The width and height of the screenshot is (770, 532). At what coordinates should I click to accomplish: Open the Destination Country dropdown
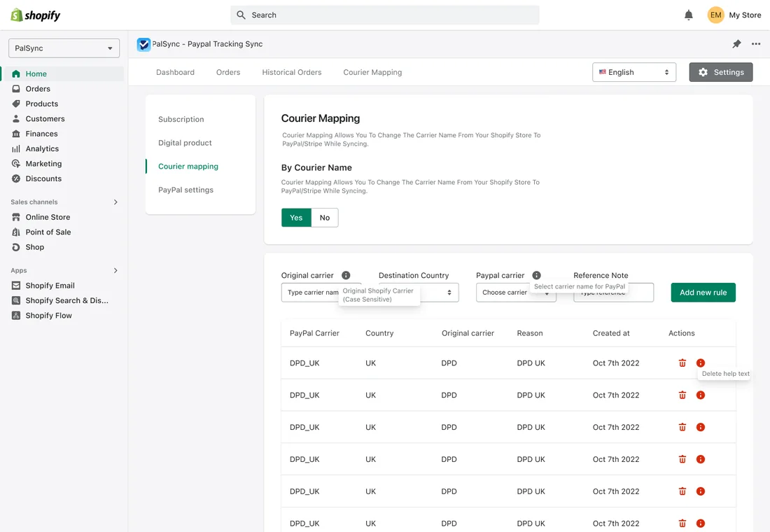[x=419, y=293]
